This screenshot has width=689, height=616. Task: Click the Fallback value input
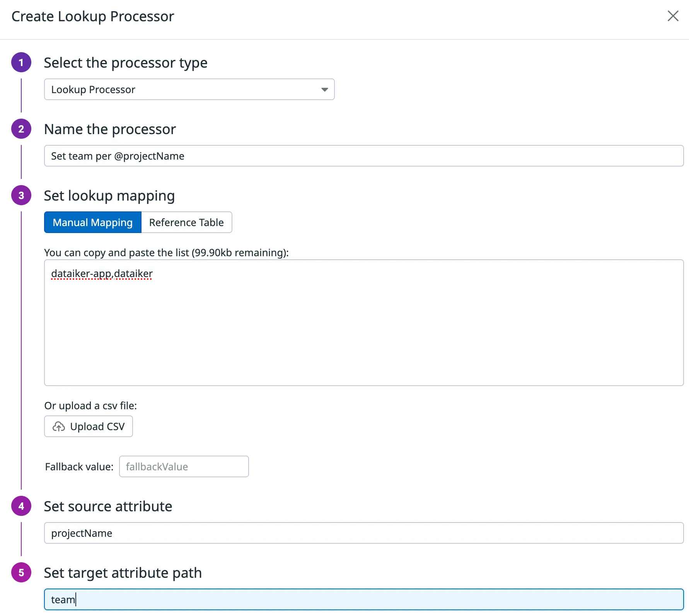tap(184, 467)
